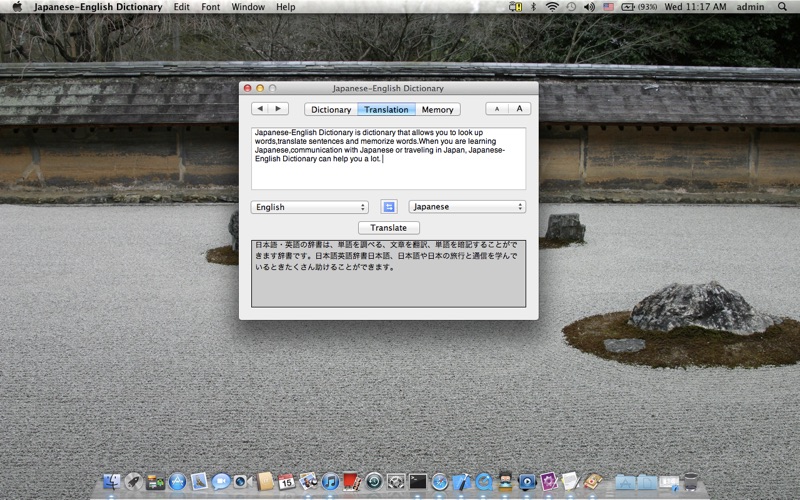This screenshot has width=800, height=500.
Task: Open System Preferences in the Dock
Action: point(396,481)
